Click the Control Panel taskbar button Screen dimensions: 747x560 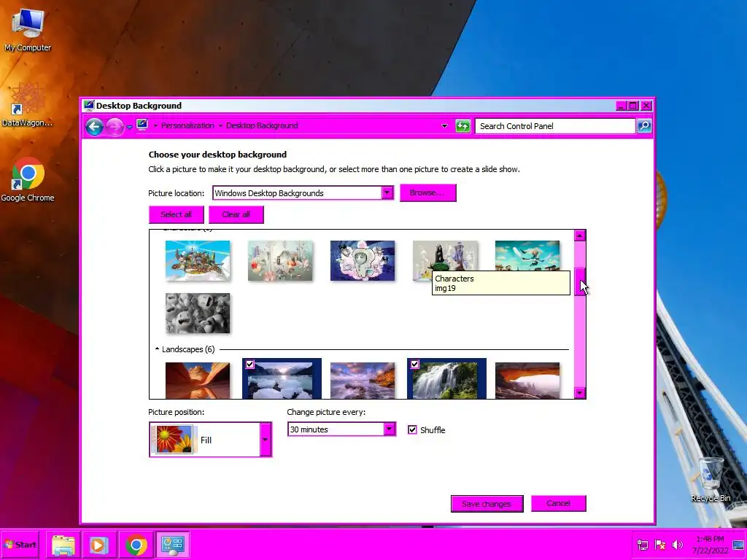[172, 545]
